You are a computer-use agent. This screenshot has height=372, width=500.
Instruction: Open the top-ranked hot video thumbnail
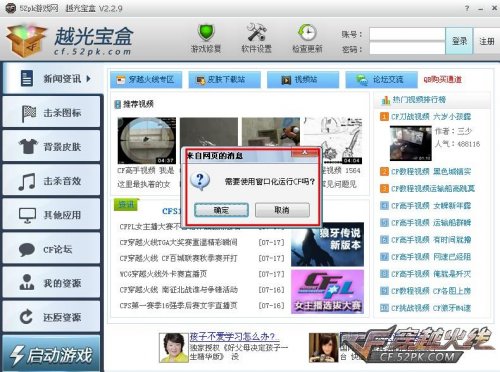pyautogui.click(x=411, y=143)
